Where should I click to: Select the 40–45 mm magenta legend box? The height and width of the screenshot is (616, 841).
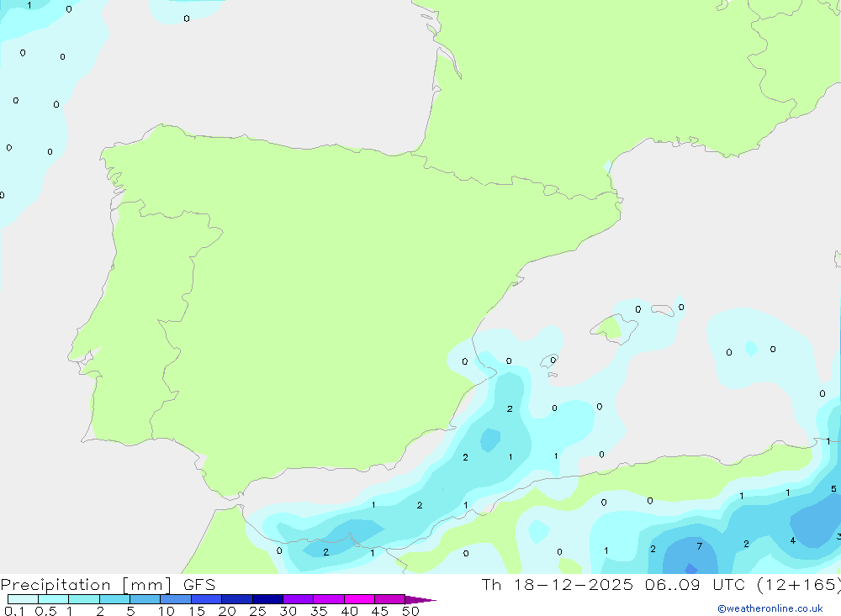pyautogui.click(x=359, y=599)
